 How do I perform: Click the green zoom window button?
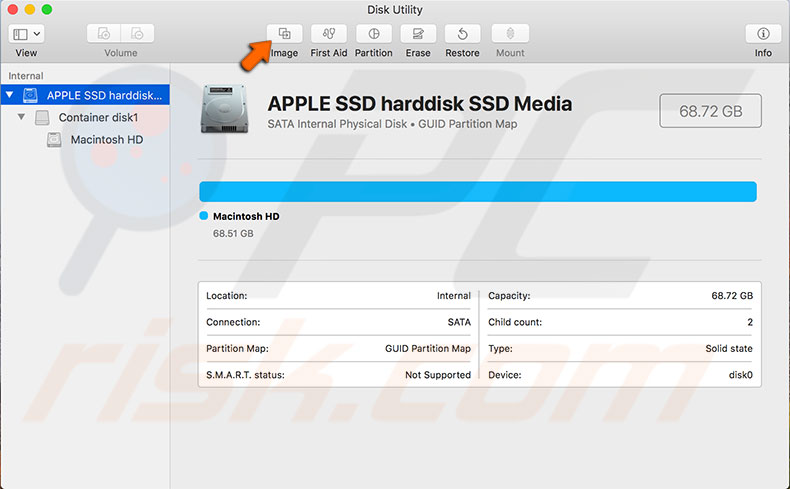47,9
